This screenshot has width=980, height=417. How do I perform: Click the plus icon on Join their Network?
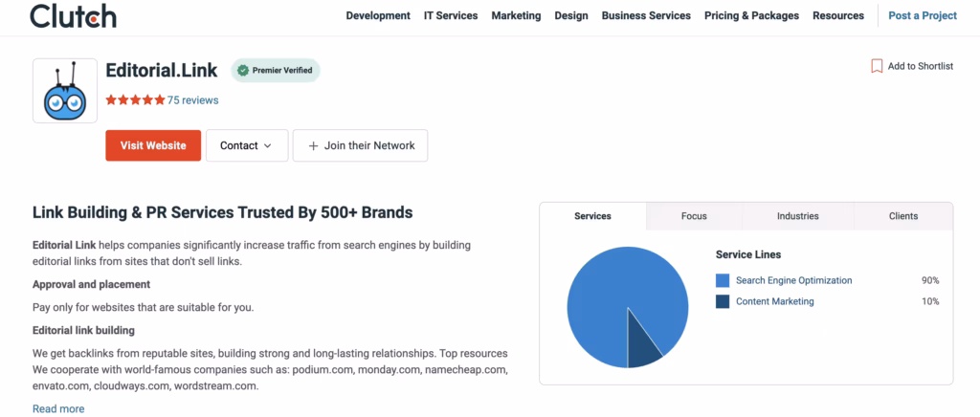314,145
